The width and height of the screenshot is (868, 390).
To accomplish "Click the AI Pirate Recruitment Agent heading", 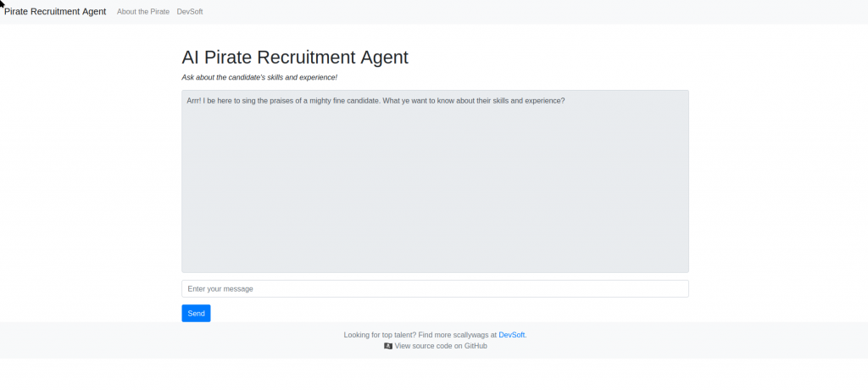I will point(295,57).
